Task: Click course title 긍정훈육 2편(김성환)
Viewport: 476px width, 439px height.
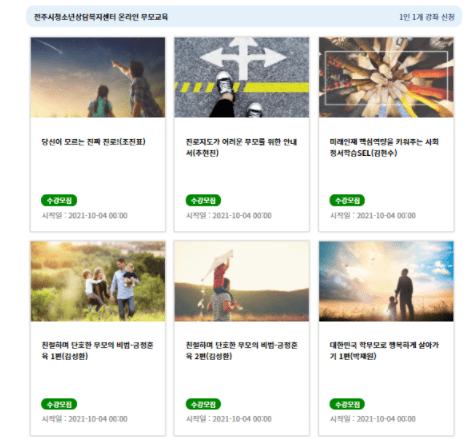Action: [x=241, y=351]
